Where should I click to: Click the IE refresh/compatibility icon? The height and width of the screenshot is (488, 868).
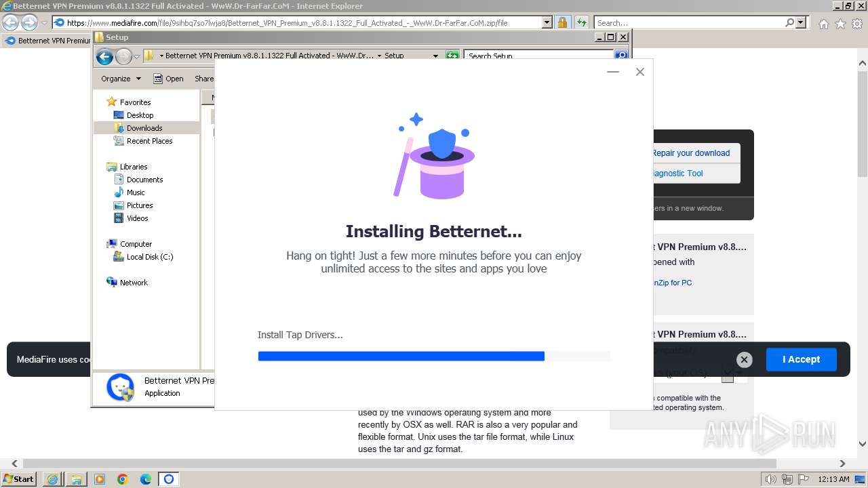coord(582,22)
